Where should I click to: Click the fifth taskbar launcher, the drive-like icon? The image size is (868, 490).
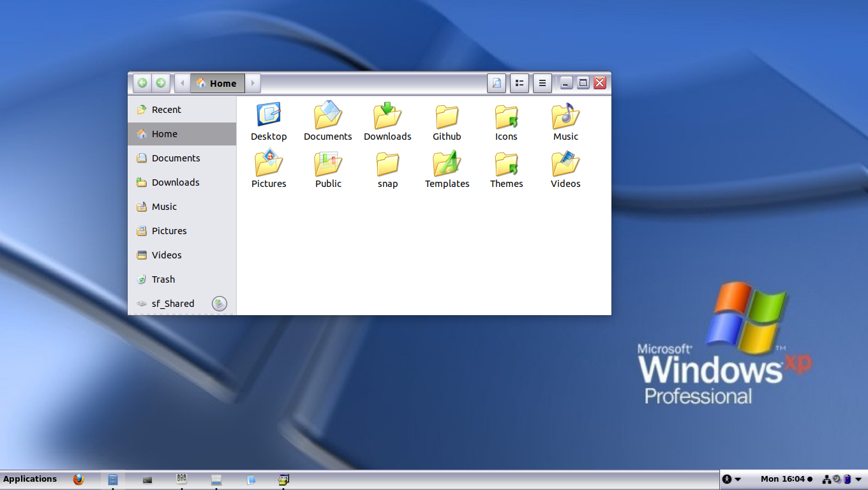pyautogui.click(x=216, y=480)
